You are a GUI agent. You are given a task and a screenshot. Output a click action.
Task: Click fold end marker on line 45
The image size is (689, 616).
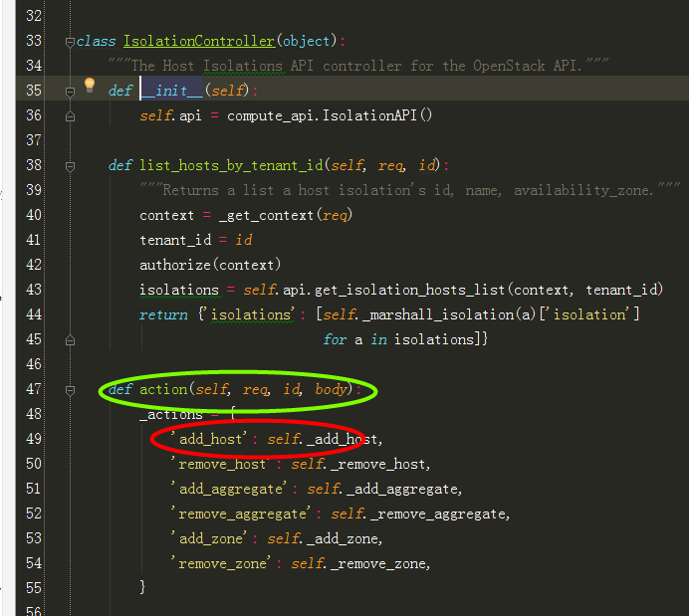(70, 340)
